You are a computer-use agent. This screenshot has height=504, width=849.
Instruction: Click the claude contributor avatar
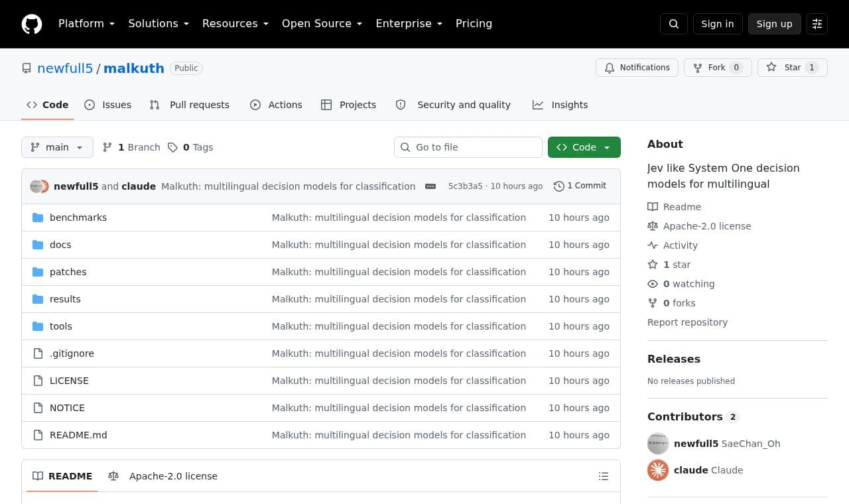click(x=658, y=470)
